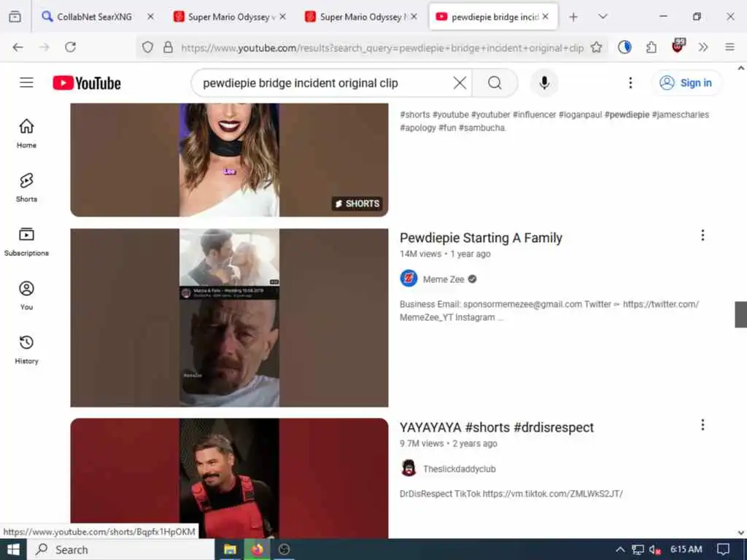
Task: Open Theslickdaddyclub channel avatar
Action: tap(409, 468)
